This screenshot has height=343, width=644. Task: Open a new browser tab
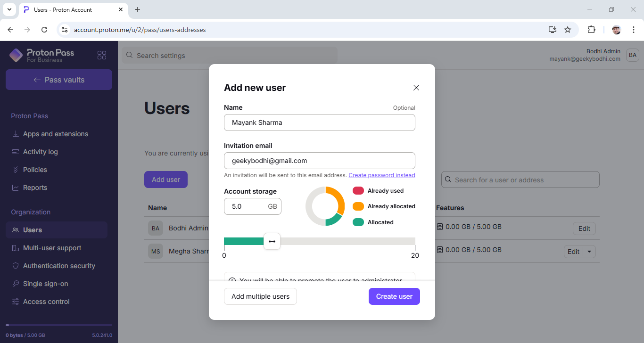click(138, 9)
